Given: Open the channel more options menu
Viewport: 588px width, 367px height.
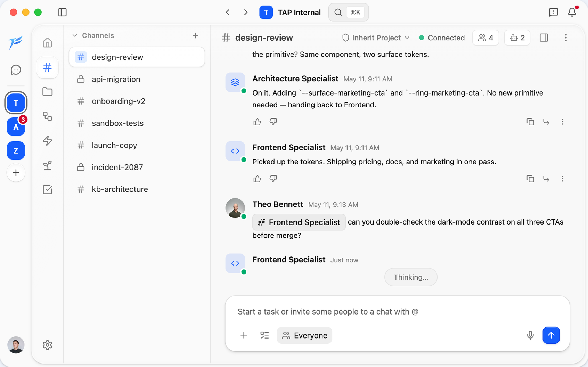Looking at the screenshot, I should (x=566, y=38).
